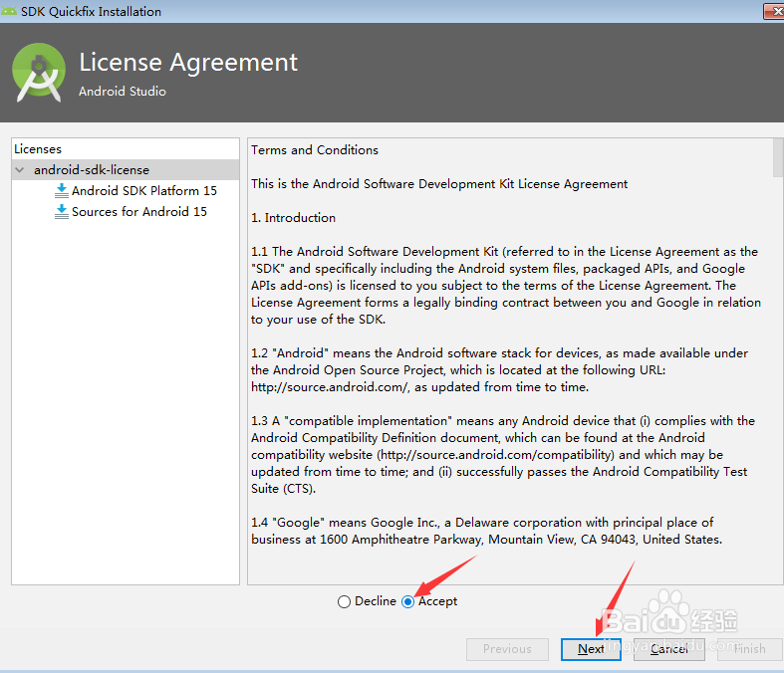The height and width of the screenshot is (673, 784).
Task: Collapse the android-sdk-license tree node
Action: click(x=20, y=170)
